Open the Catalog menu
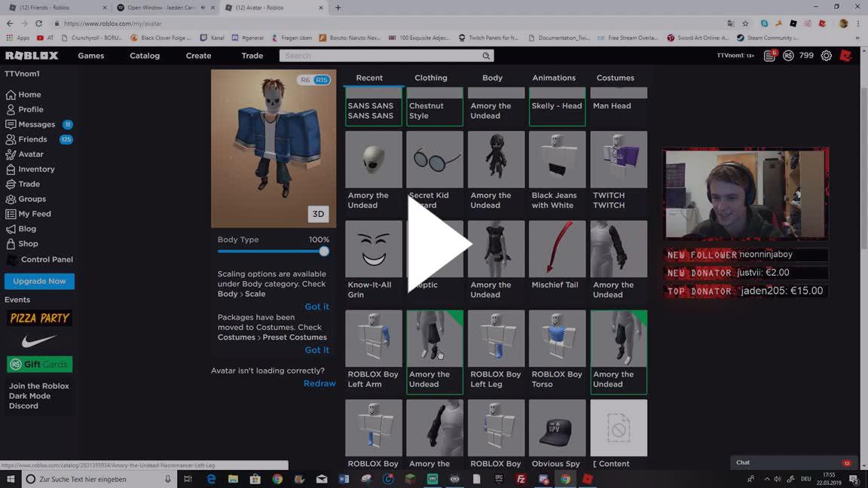The height and width of the screenshot is (488, 868). [145, 56]
